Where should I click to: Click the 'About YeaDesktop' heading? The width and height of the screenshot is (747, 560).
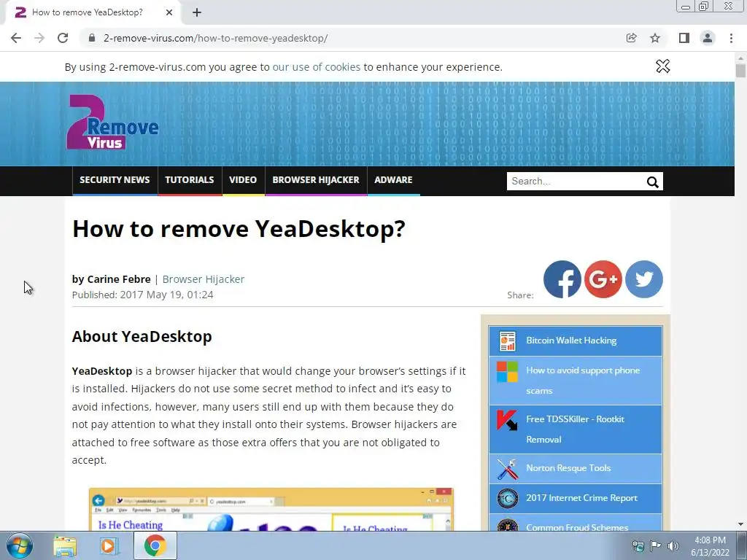[x=142, y=337]
